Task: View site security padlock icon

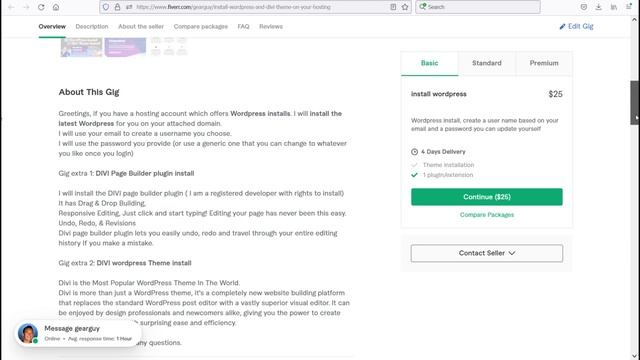Action: [x=118, y=7]
